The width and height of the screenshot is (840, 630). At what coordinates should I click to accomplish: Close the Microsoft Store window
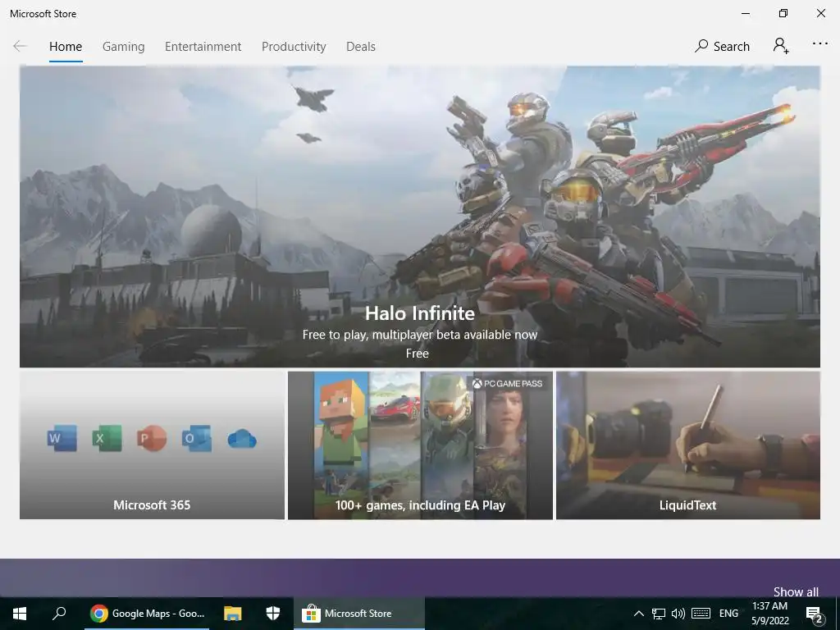point(820,13)
